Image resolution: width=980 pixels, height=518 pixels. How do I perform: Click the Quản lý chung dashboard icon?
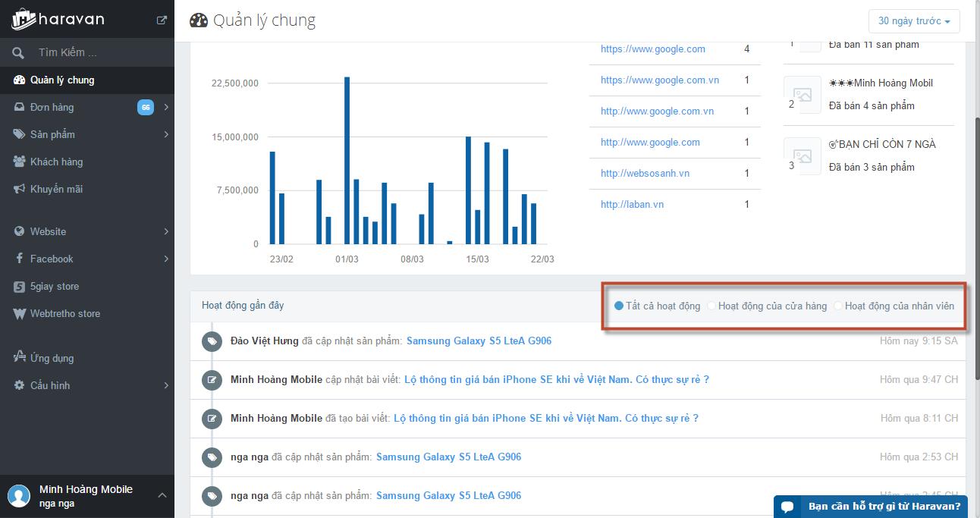(19, 80)
